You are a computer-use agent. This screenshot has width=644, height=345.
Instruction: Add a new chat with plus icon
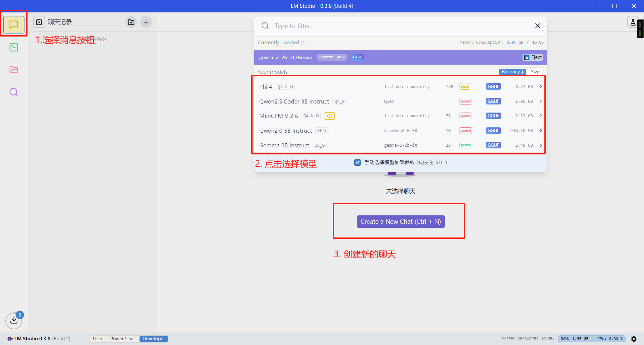point(146,22)
